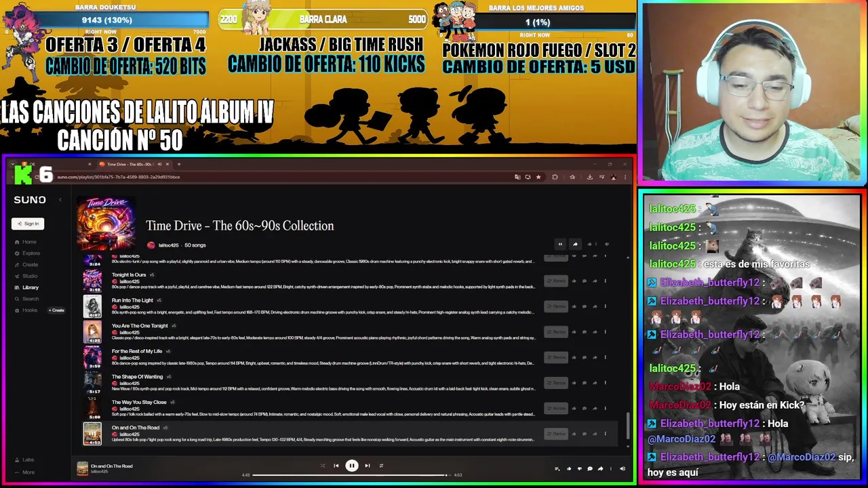Share the Time Drive playlist via header arrow
The image size is (868, 488).
click(575, 244)
